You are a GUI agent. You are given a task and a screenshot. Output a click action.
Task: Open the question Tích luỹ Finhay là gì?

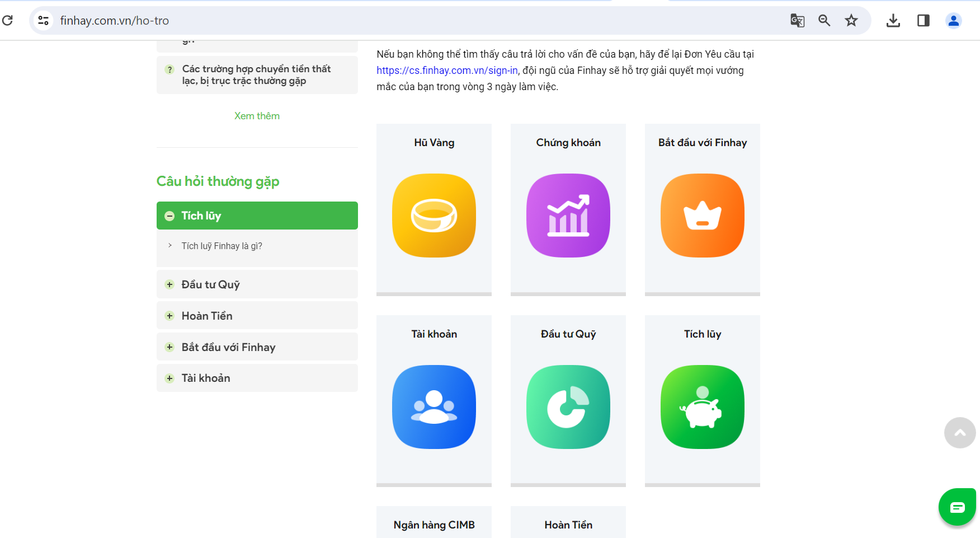tap(222, 246)
